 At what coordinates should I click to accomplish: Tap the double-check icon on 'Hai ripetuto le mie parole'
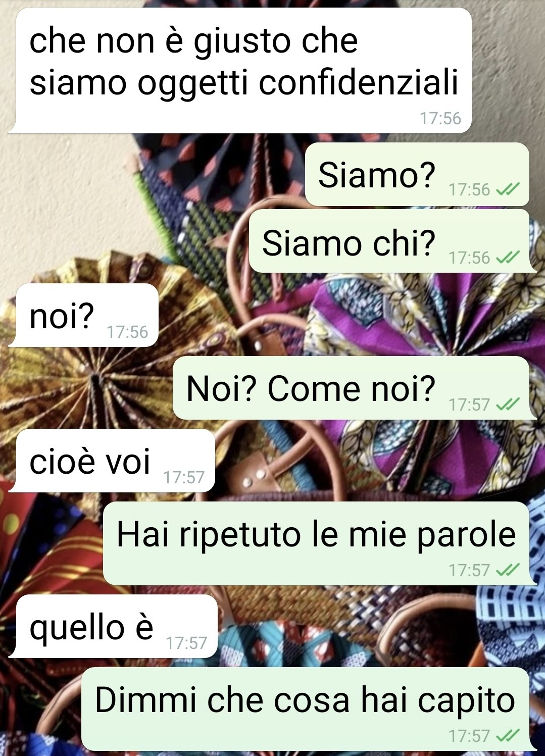coord(508,570)
